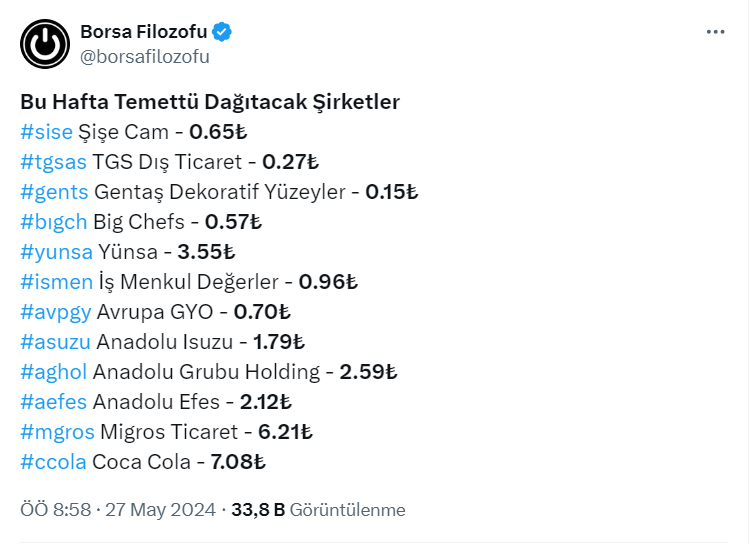Click the @borsafilozofu handle

point(144,56)
